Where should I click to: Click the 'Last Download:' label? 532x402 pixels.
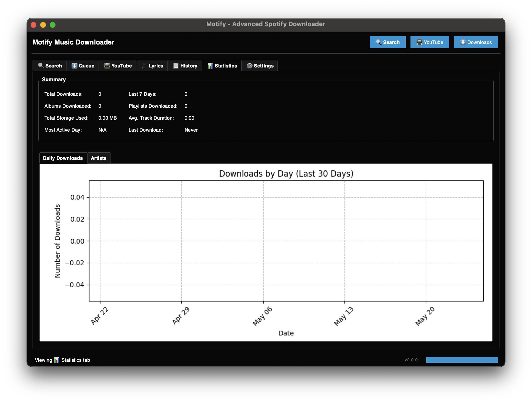point(146,130)
